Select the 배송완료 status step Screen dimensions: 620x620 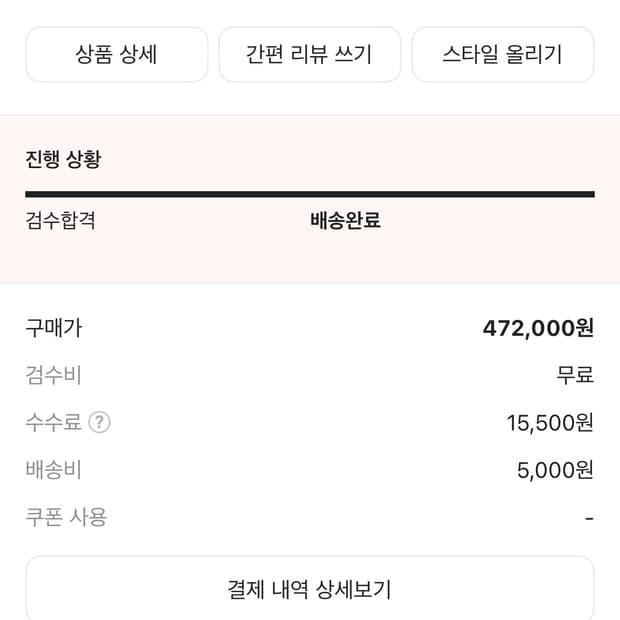pos(345,220)
